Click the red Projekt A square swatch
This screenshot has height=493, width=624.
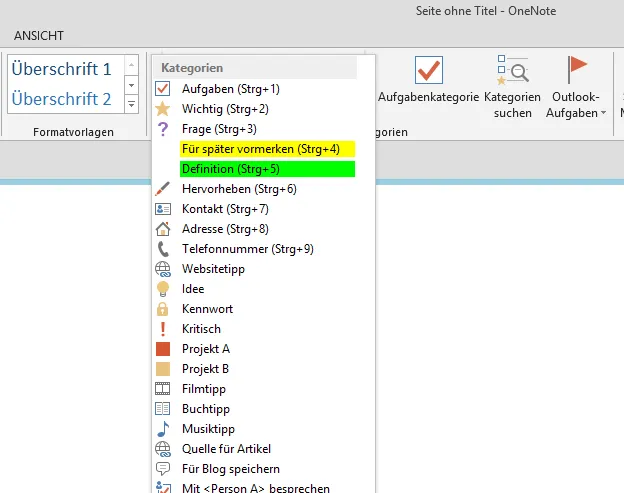[x=162, y=349]
